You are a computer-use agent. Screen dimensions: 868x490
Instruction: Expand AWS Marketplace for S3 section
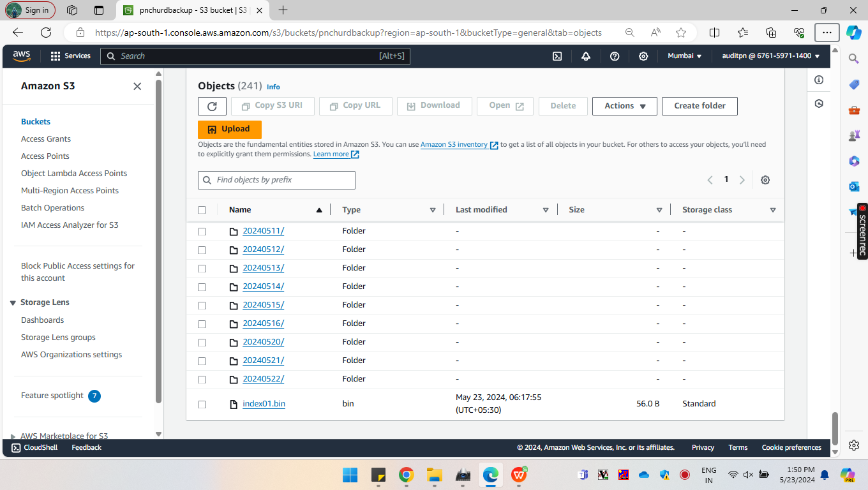pos(13,436)
